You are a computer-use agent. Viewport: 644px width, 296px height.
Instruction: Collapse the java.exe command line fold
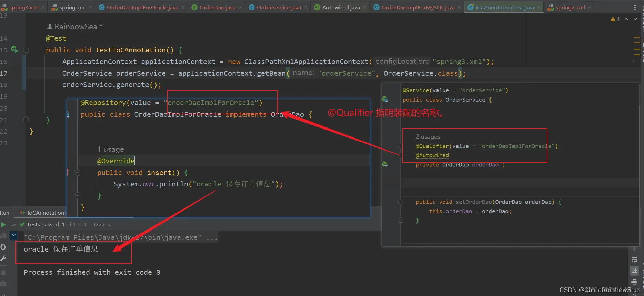pyautogui.click(x=14, y=235)
